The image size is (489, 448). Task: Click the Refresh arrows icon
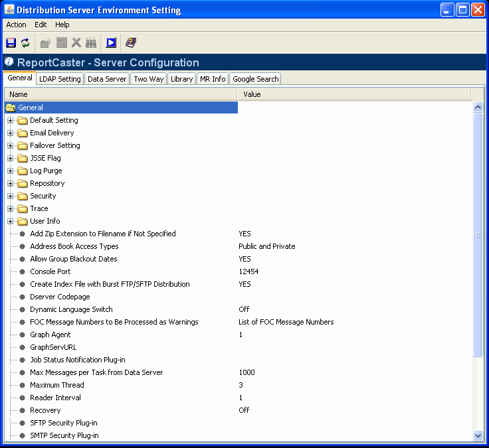click(25, 42)
